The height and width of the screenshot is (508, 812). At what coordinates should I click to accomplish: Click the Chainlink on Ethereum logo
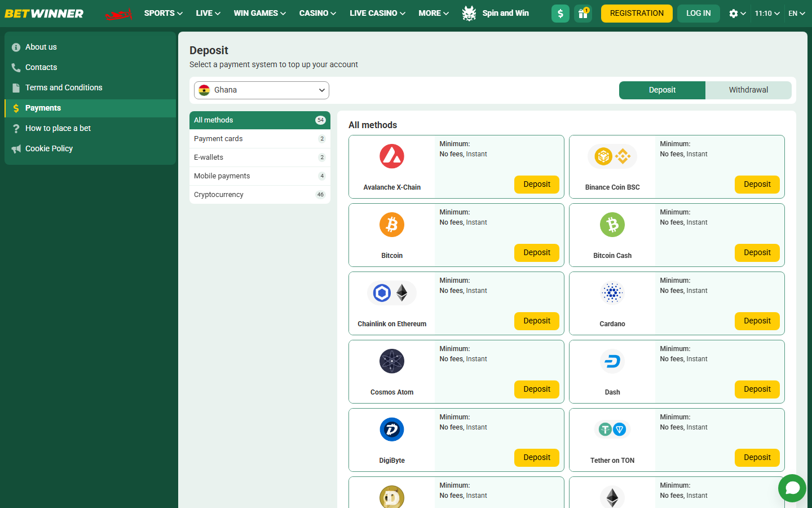point(392,293)
